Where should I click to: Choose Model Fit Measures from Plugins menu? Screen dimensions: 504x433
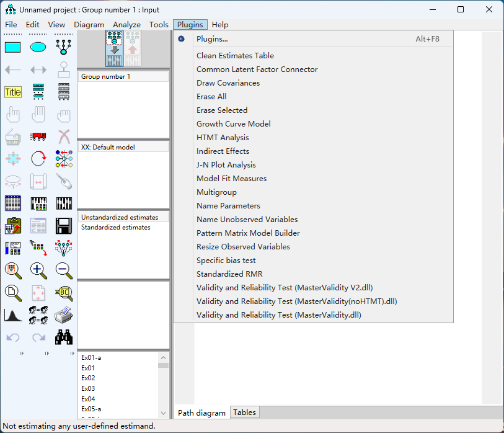click(x=231, y=179)
